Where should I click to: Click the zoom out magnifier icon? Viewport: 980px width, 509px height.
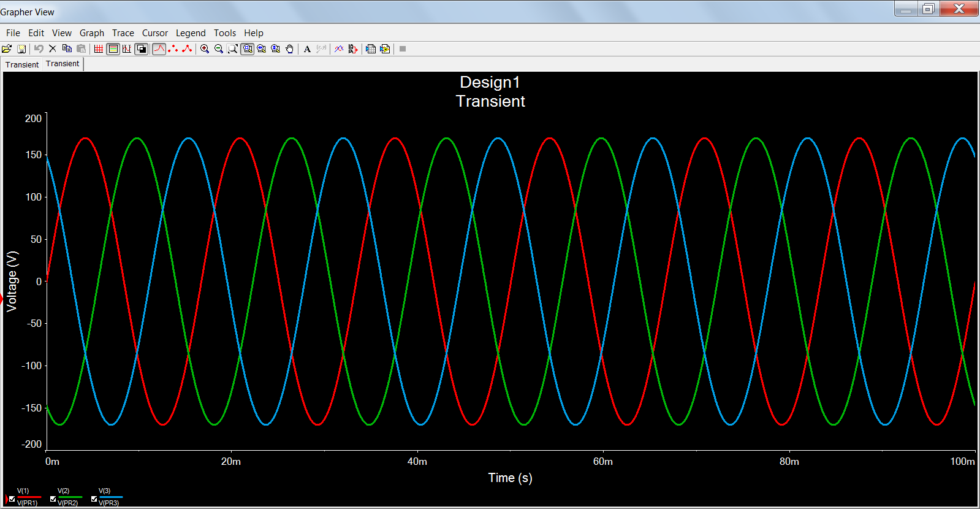(219, 49)
